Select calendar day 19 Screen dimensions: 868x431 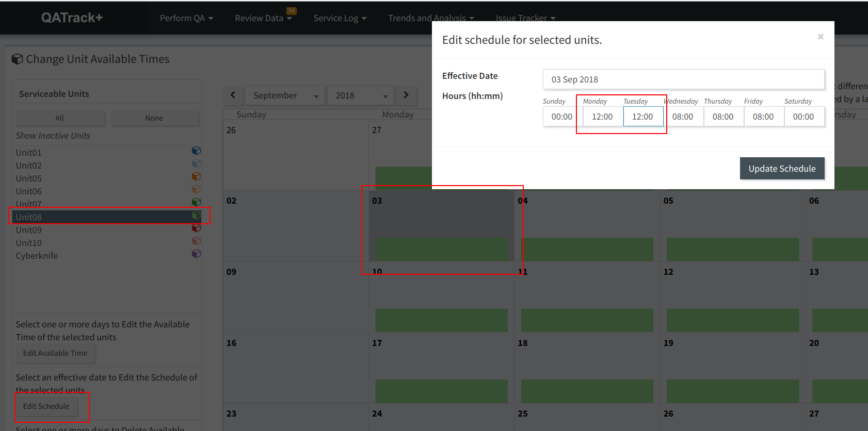[x=733, y=368]
